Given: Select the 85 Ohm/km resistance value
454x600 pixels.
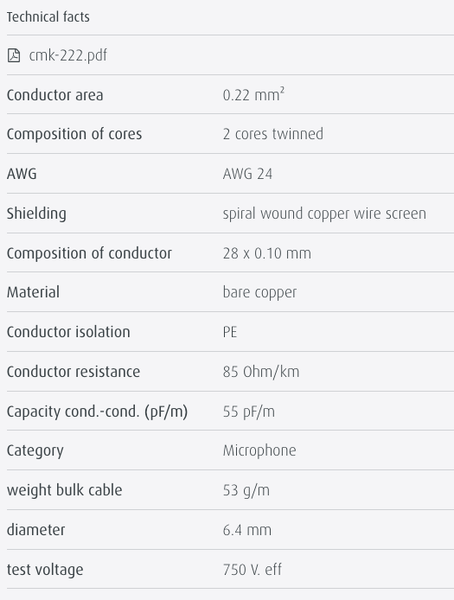Looking at the screenshot, I should 261,372.
